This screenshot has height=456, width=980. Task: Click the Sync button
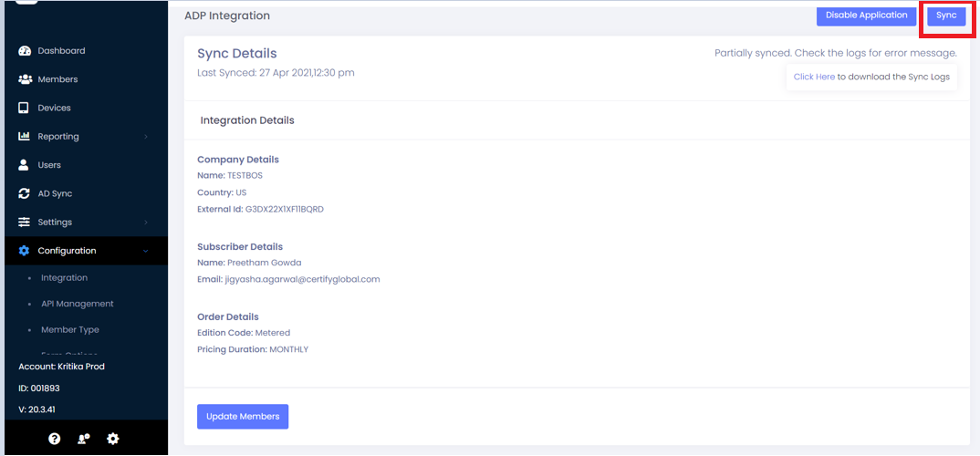pyautogui.click(x=946, y=16)
